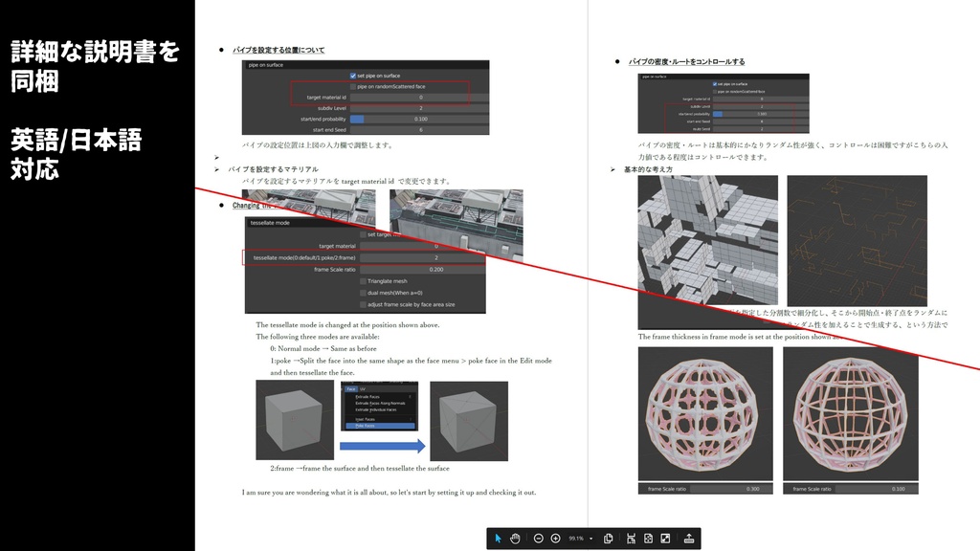Select 'Extrude Faces' in the Face menu image

click(x=367, y=397)
